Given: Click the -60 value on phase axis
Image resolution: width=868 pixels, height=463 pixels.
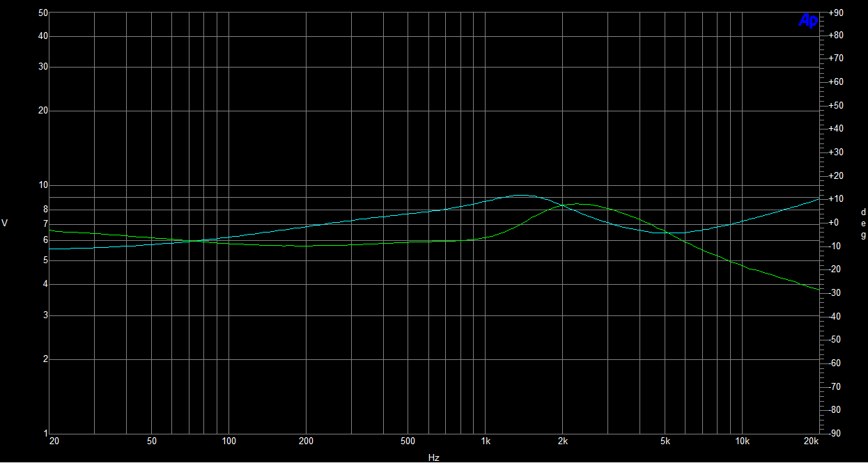Looking at the screenshot, I should [833, 363].
